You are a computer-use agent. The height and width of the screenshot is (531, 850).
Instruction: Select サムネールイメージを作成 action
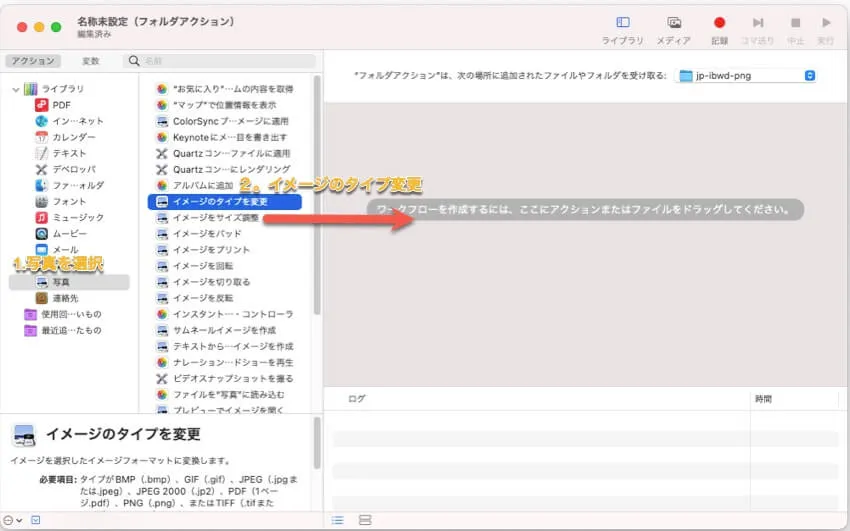216,331
